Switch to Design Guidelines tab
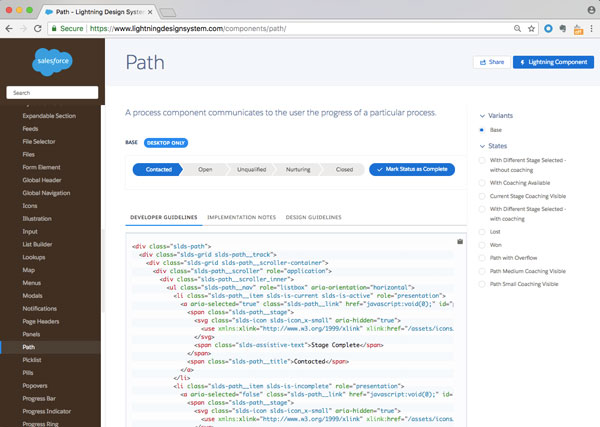The height and width of the screenshot is (427, 600). tap(313, 217)
